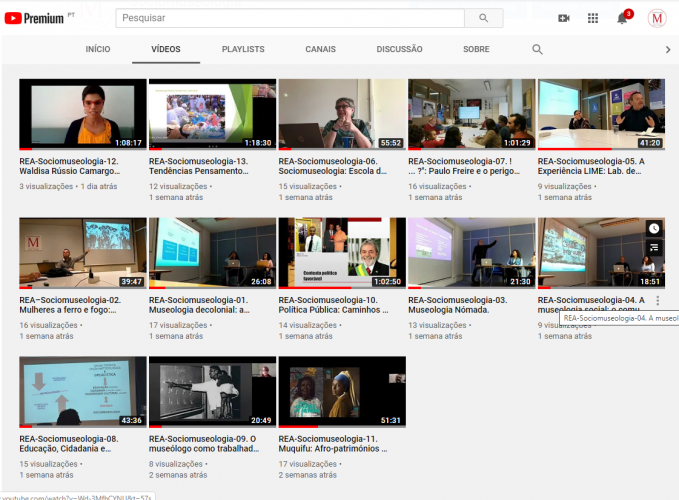Click the Watch Later clock icon
Screen dimensions: 679x500
(x=654, y=229)
